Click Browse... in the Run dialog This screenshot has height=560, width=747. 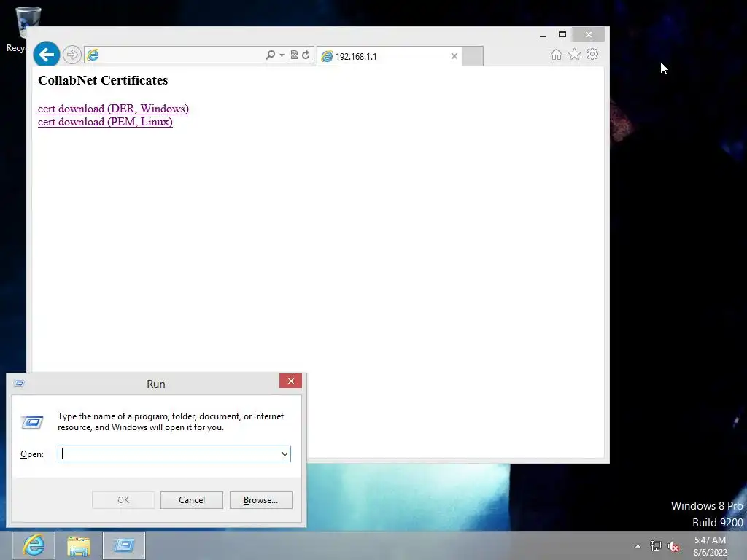click(x=260, y=500)
